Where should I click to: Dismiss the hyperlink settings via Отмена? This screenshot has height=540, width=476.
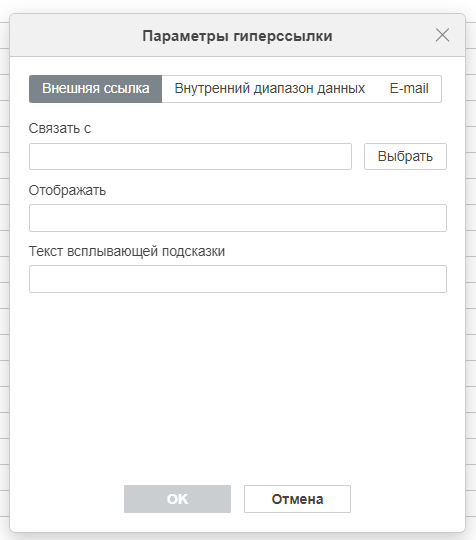[x=297, y=499]
